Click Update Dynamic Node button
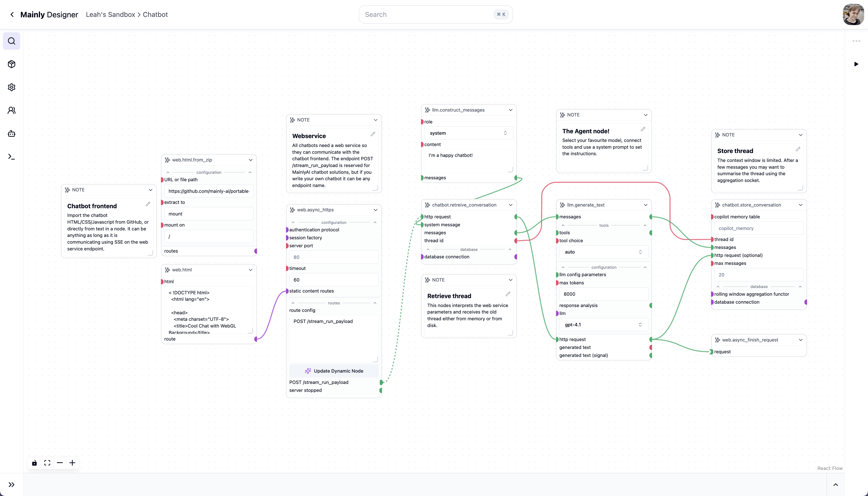The image size is (868, 496). pyautogui.click(x=334, y=371)
